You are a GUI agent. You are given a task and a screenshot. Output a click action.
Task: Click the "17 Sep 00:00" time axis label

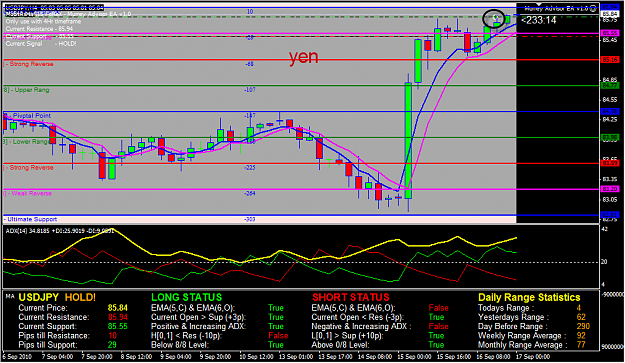click(x=533, y=357)
